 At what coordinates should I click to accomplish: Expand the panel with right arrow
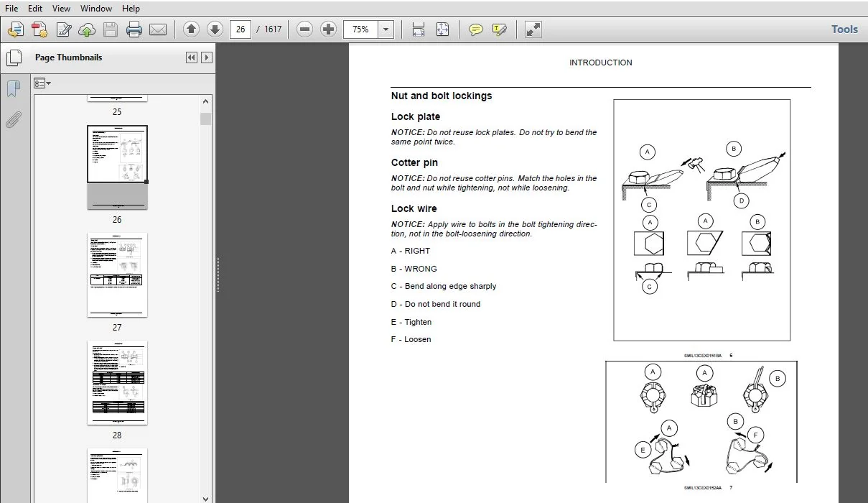click(x=207, y=57)
